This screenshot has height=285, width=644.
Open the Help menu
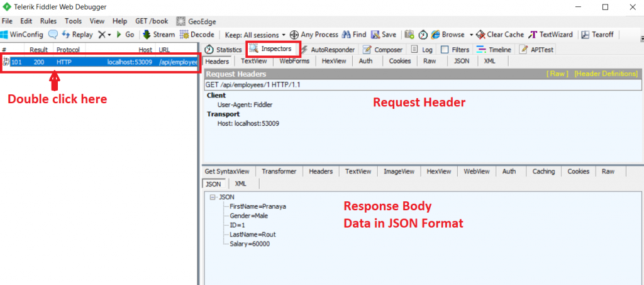(119, 21)
